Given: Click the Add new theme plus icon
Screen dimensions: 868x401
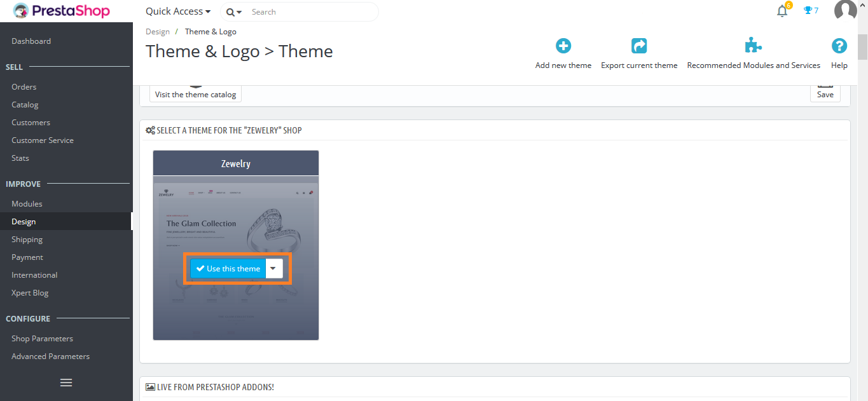Looking at the screenshot, I should [563, 46].
